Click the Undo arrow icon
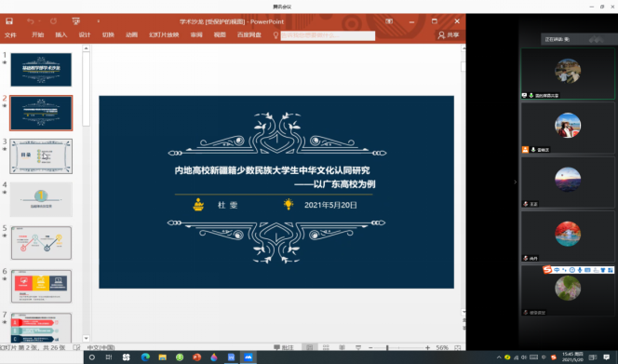Image resolution: width=618 pixels, height=364 pixels. coord(31,21)
